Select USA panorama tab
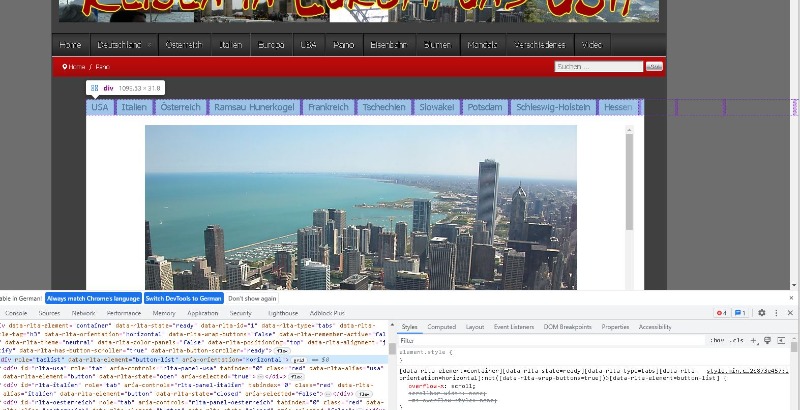Viewport: 800px width, 410px height. click(x=100, y=107)
